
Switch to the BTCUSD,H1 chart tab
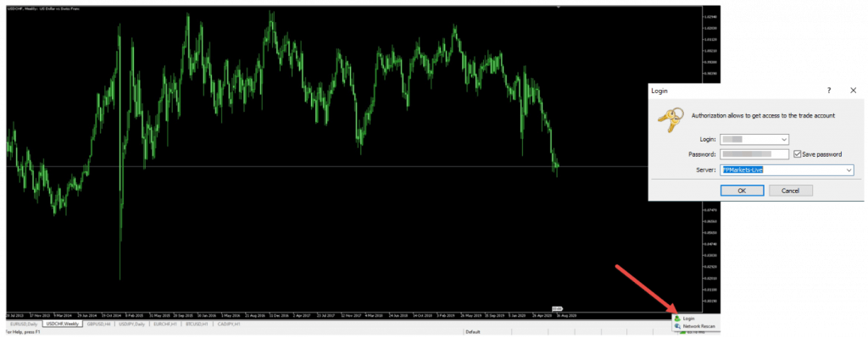click(197, 324)
